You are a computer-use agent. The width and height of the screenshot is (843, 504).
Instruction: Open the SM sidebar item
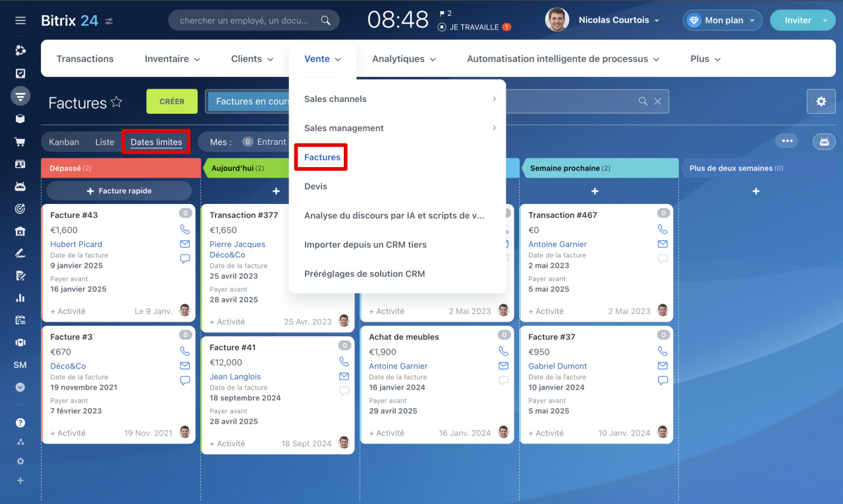(20, 365)
